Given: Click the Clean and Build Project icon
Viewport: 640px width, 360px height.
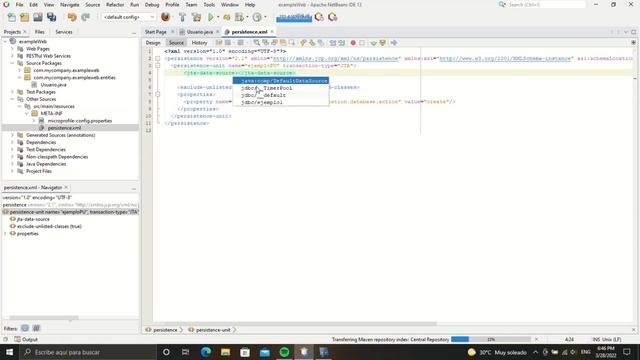Looking at the screenshot, I should point(196,17).
